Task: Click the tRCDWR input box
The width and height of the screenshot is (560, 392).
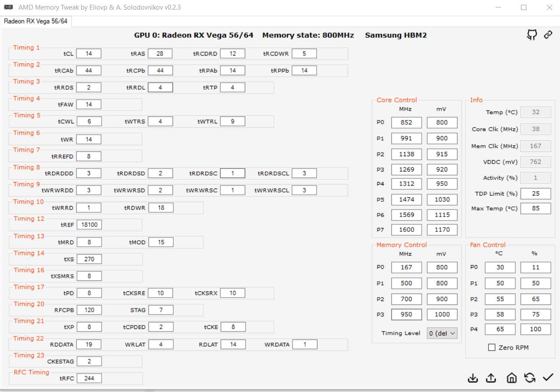Action: [304, 53]
